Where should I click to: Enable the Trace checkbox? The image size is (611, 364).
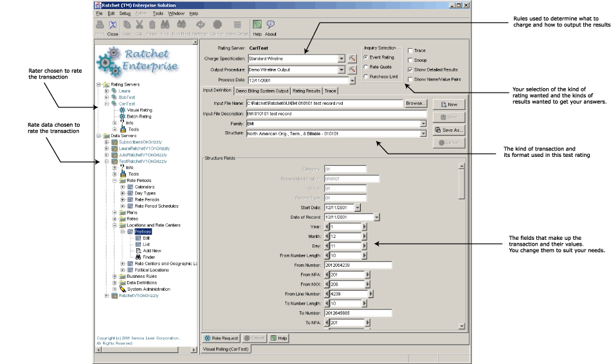[x=410, y=51]
